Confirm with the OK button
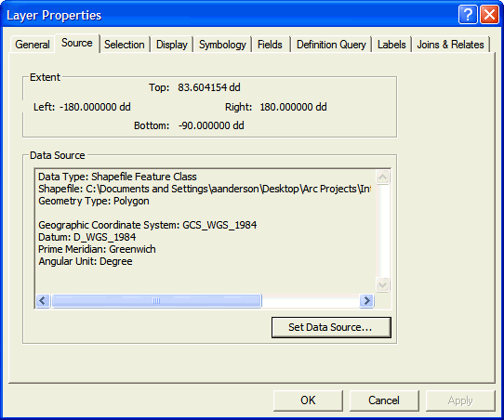 pyautogui.click(x=308, y=400)
